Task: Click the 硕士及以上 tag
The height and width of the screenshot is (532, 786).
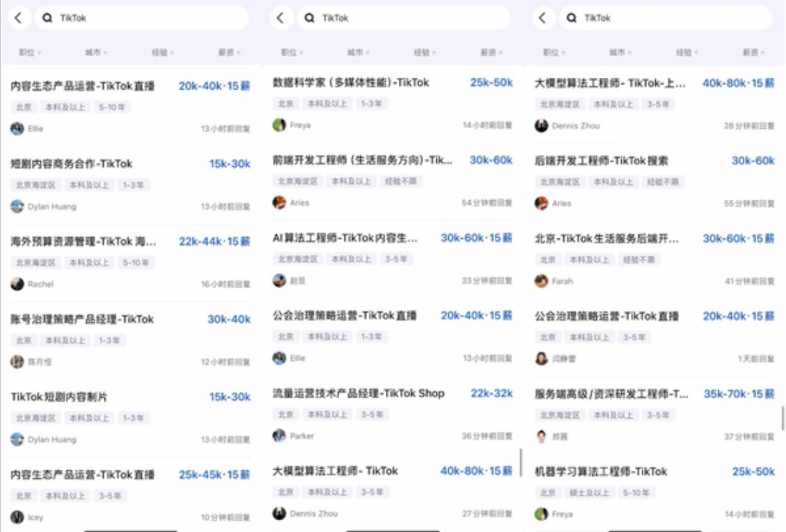Action: [x=589, y=493]
